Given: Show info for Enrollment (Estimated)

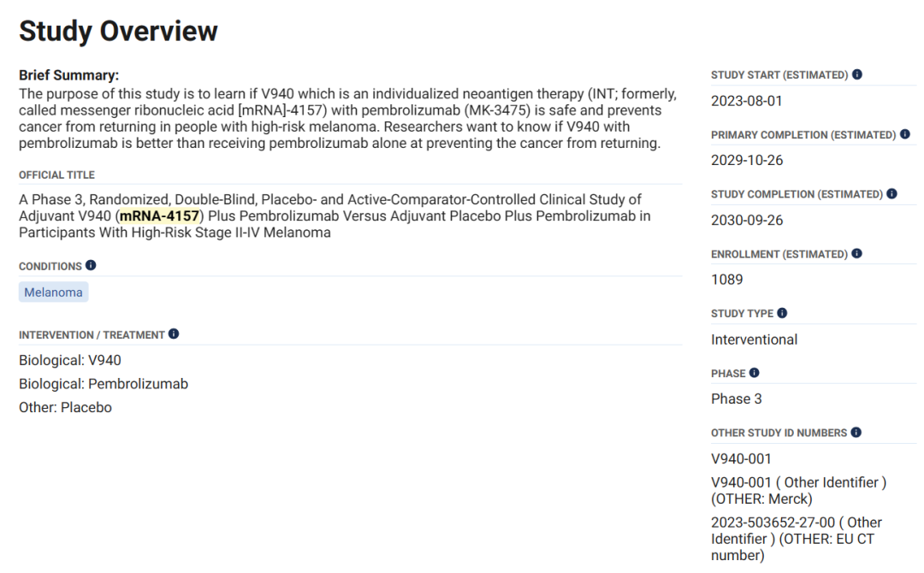Looking at the screenshot, I should point(857,254).
